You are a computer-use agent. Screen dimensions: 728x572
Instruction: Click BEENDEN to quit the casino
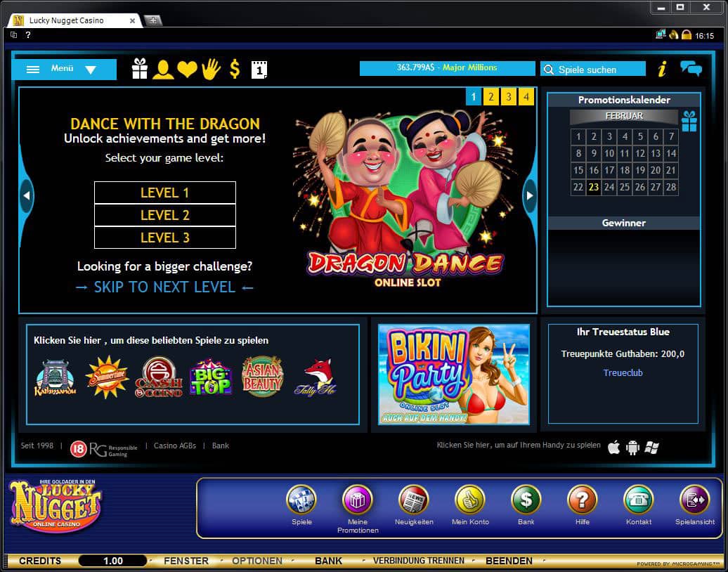(509, 561)
